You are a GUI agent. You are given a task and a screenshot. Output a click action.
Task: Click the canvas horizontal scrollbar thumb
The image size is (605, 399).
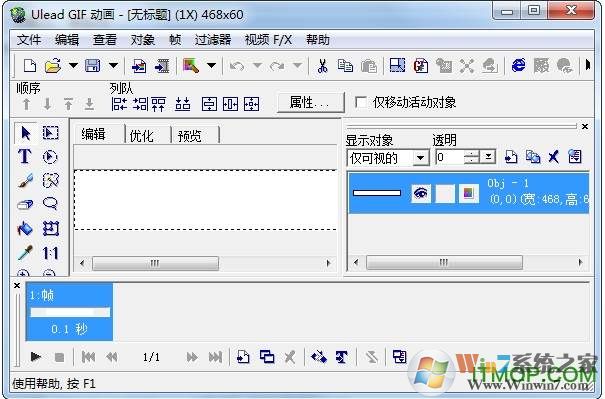coord(155,264)
